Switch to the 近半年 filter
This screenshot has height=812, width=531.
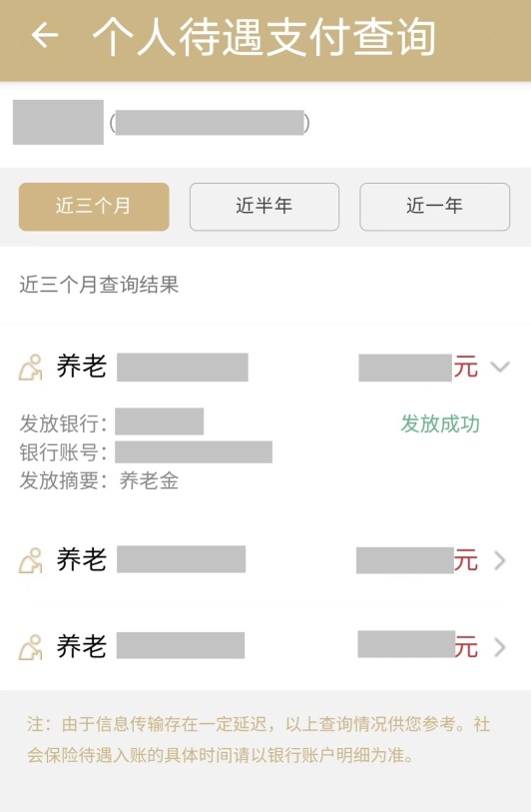tap(265, 206)
